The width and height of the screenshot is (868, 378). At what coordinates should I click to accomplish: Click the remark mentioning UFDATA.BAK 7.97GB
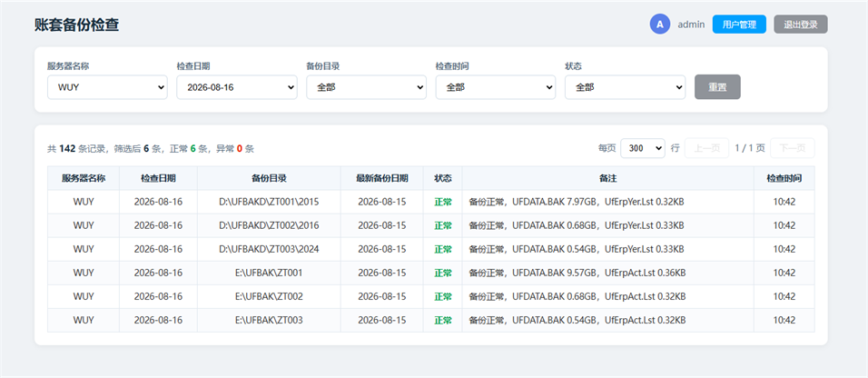pyautogui.click(x=577, y=202)
